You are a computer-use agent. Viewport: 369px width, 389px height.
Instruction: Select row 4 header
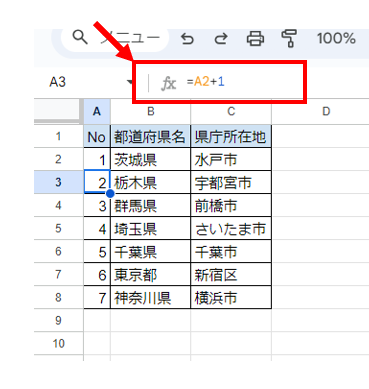click(58, 205)
